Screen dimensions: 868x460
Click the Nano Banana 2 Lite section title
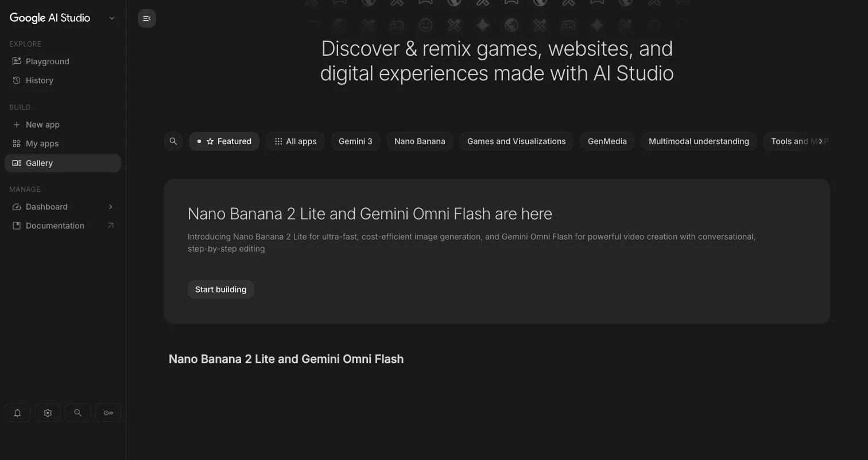click(286, 359)
